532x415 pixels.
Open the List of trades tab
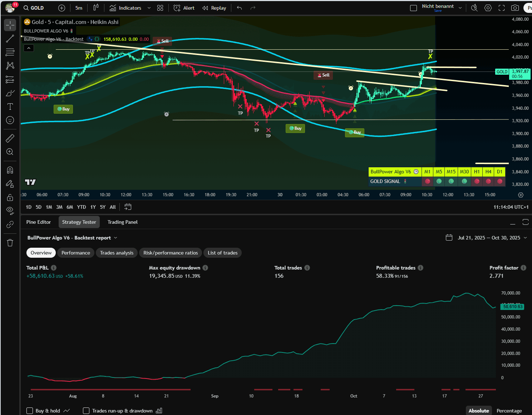pos(223,253)
